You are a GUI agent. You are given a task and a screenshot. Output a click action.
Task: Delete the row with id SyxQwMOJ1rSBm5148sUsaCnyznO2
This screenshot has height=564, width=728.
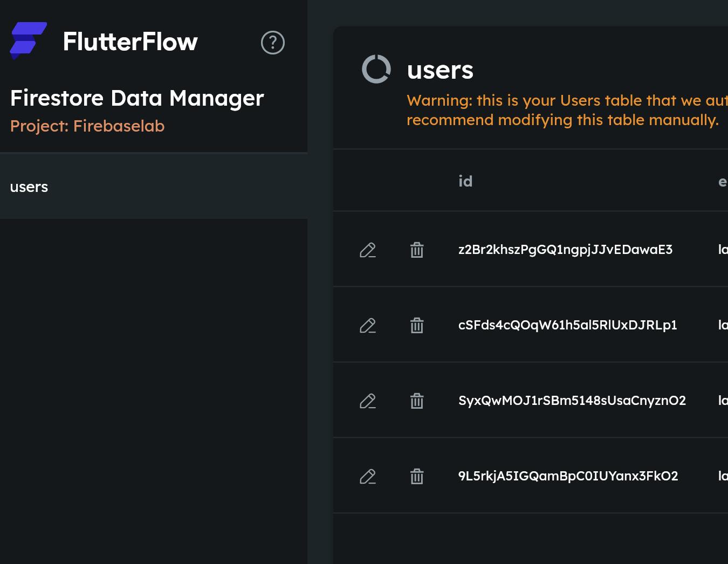point(417,401)
